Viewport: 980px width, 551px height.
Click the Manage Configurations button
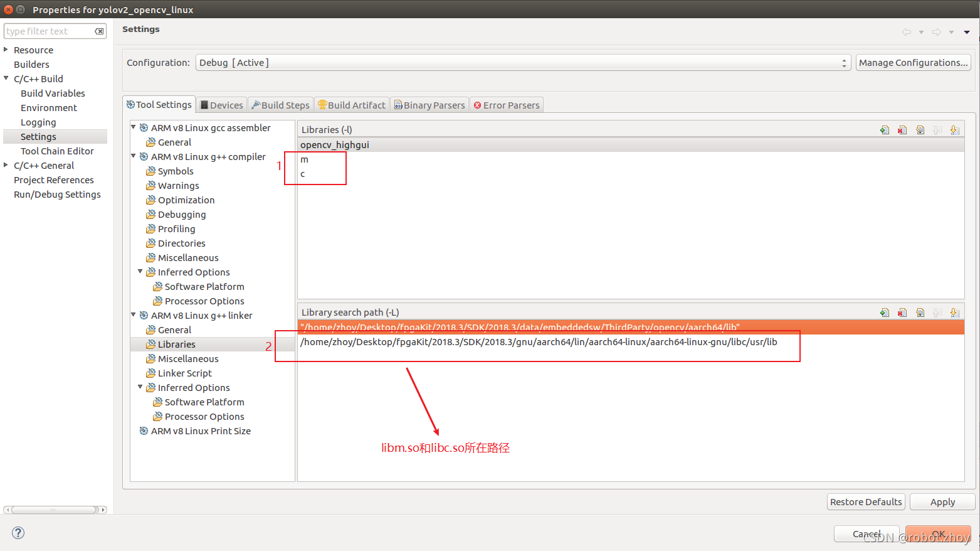[913, 62]
